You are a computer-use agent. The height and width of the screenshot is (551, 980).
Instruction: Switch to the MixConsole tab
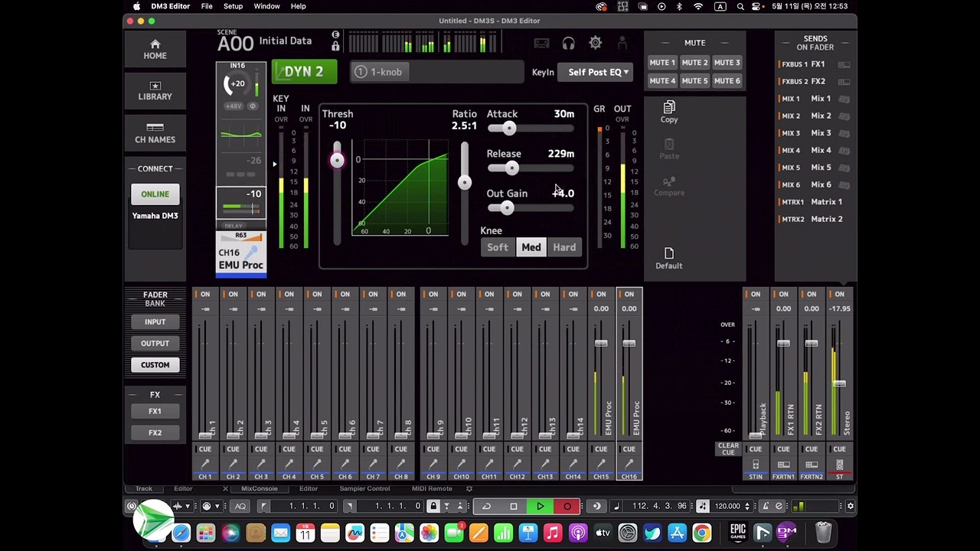pos(260,488)
